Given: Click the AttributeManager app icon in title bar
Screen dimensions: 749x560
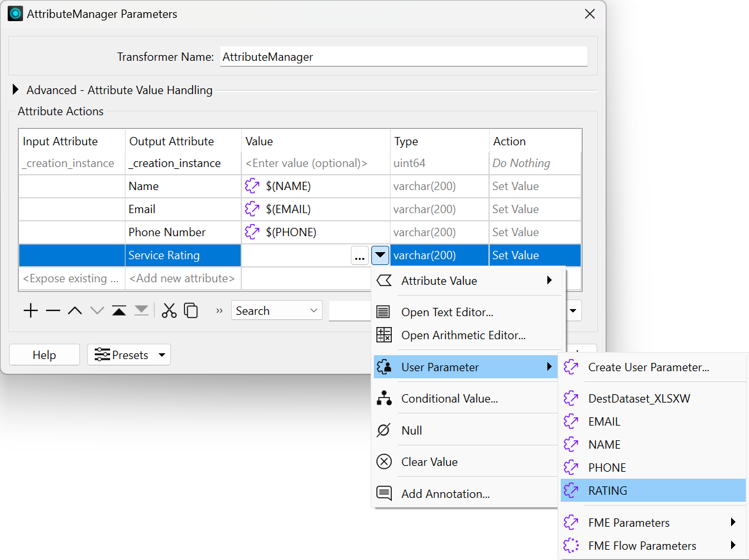Looking at the screenshot, I should (x=15, y=14).
